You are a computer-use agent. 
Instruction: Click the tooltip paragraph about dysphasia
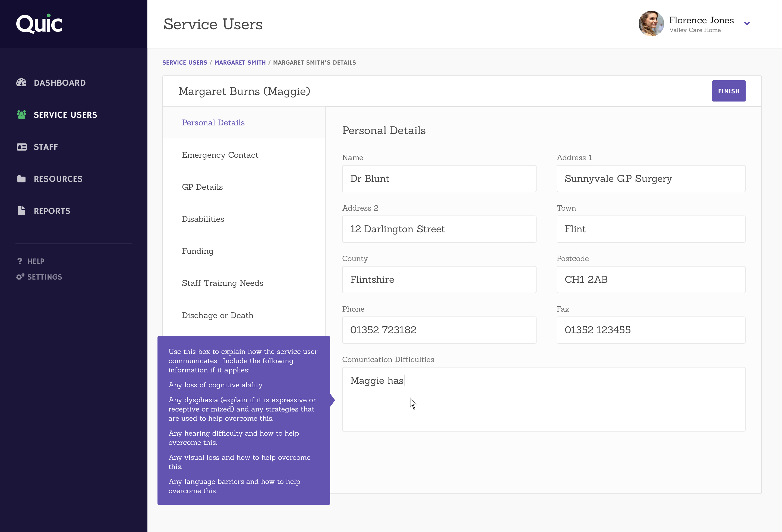[242, 409]
